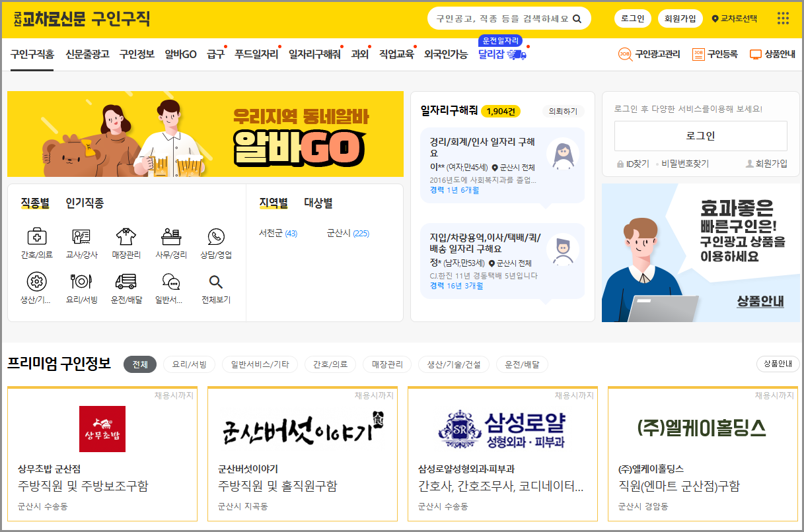Activate the 매장관리 filter pill
Screen dimensions: 804x532
(387, 364)
